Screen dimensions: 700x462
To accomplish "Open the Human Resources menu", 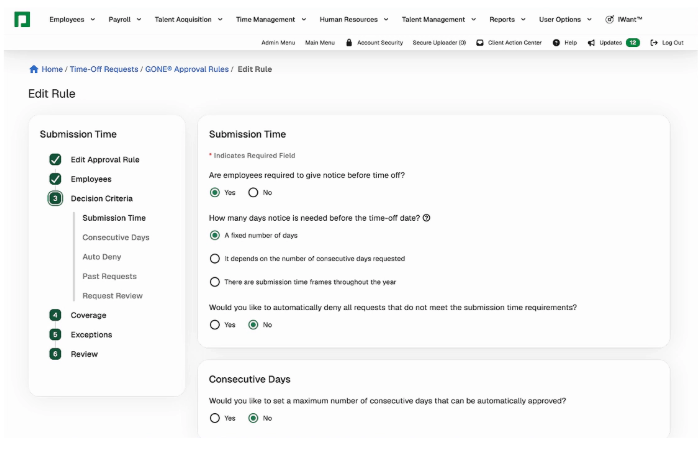I will (x=349, y=19).
